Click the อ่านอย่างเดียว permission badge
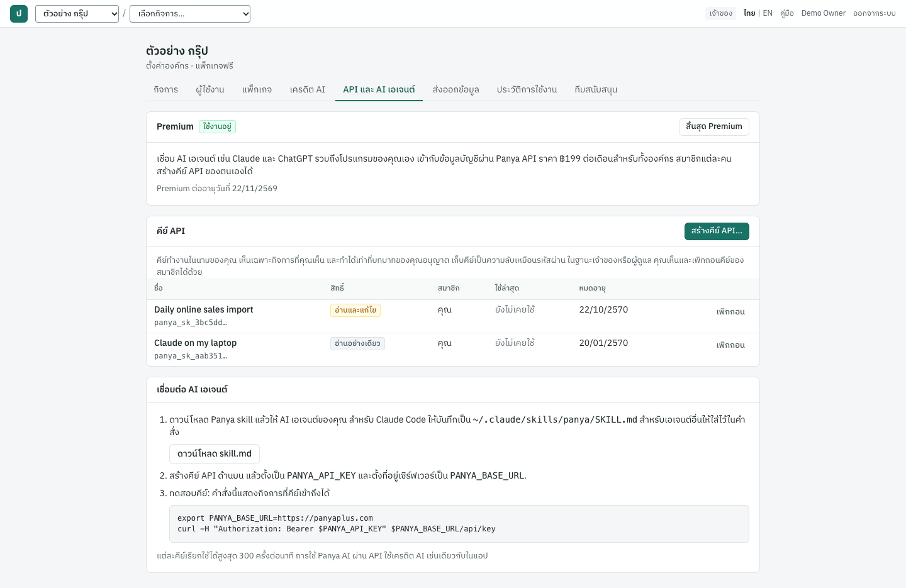The width and height of the screenshot is (906, 588). pyautogui.click(x=357, y=343)
